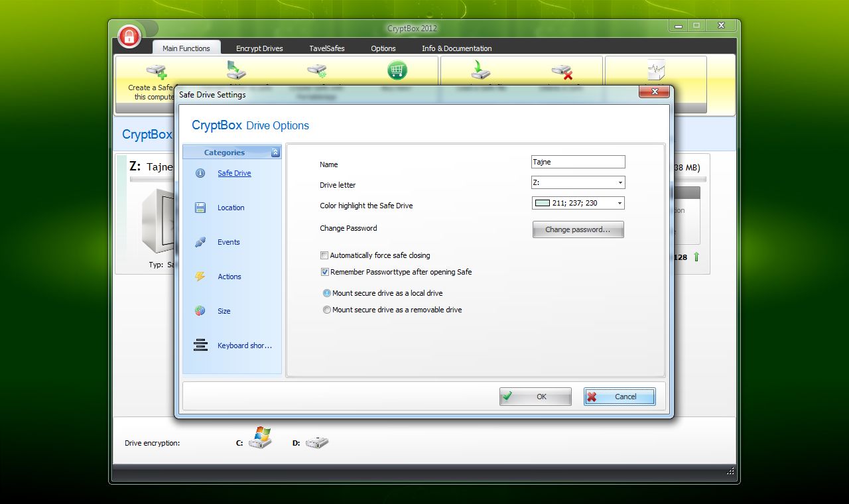
Task: Select Mount secure drive as local drive
Action: (326, 293)
